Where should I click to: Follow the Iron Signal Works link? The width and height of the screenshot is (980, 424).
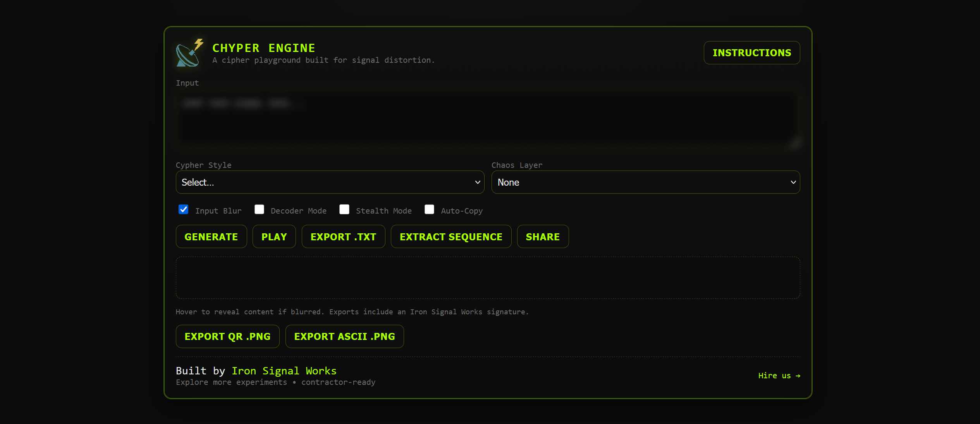(284, 371)
